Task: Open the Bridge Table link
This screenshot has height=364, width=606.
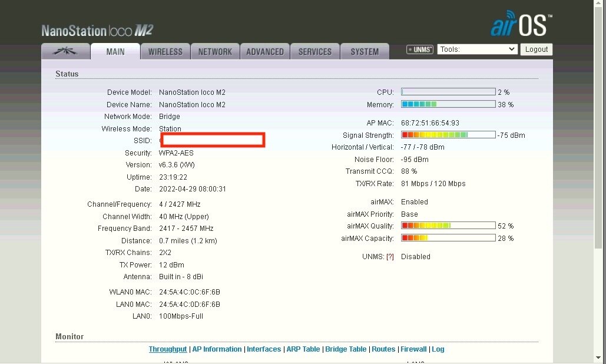Action: [346, 349]
